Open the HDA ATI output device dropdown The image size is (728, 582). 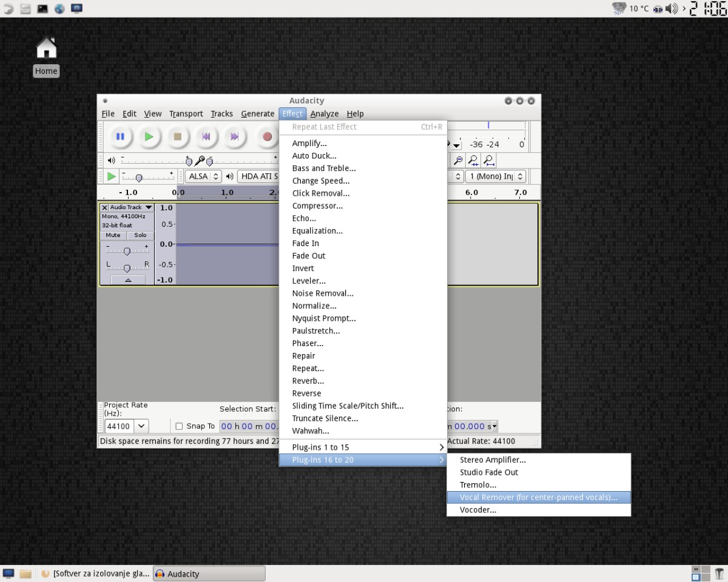[x=258, y=176]
